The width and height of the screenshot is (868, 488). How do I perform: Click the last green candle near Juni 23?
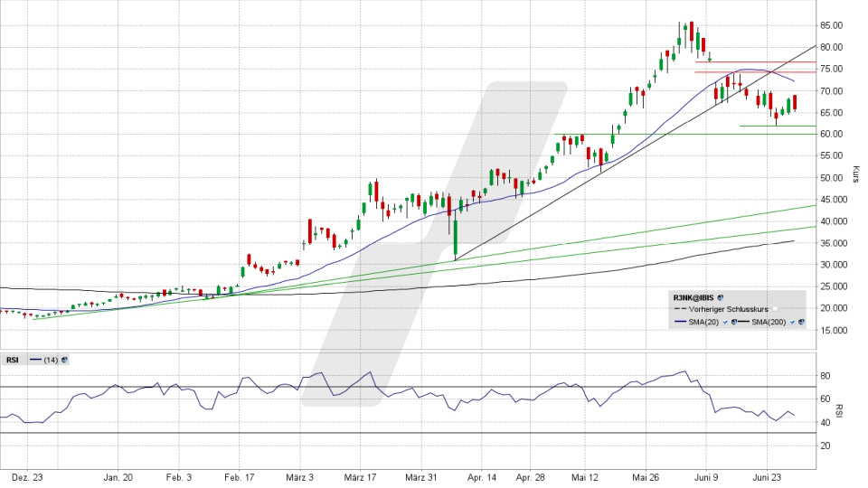click(x=788, y=105)
